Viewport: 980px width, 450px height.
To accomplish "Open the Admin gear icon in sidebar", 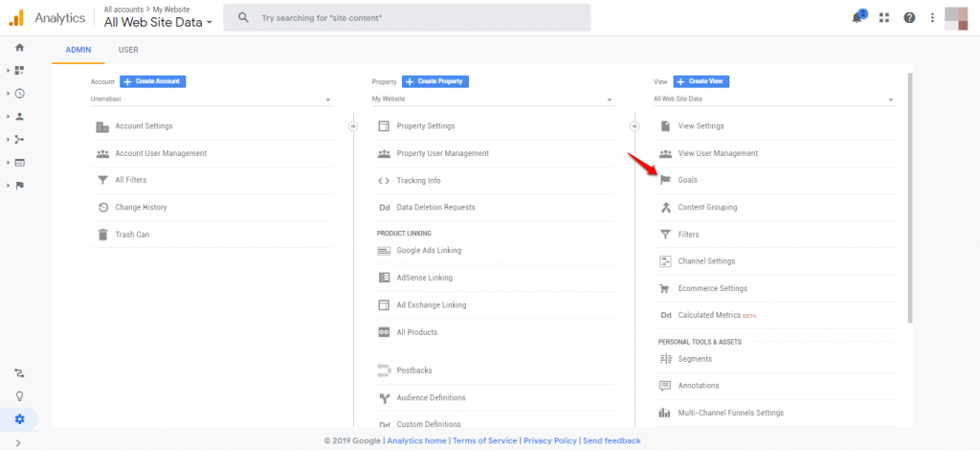I will pyautogui.click(x=19, y=418).
